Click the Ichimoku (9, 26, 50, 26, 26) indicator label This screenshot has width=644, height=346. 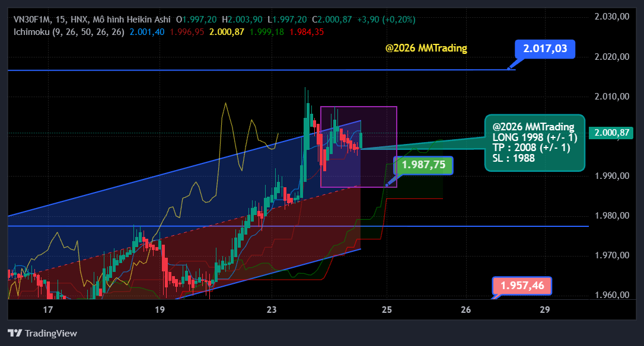click(69, 31)
